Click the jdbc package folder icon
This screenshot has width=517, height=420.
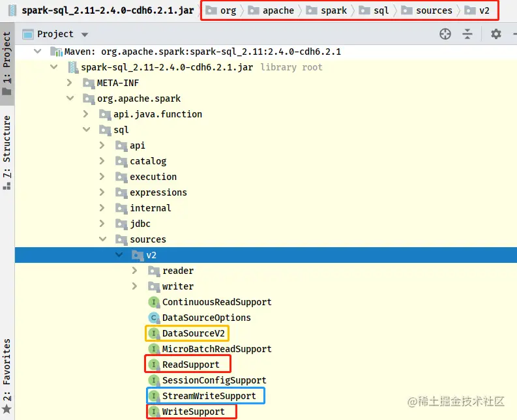[121, 224]
